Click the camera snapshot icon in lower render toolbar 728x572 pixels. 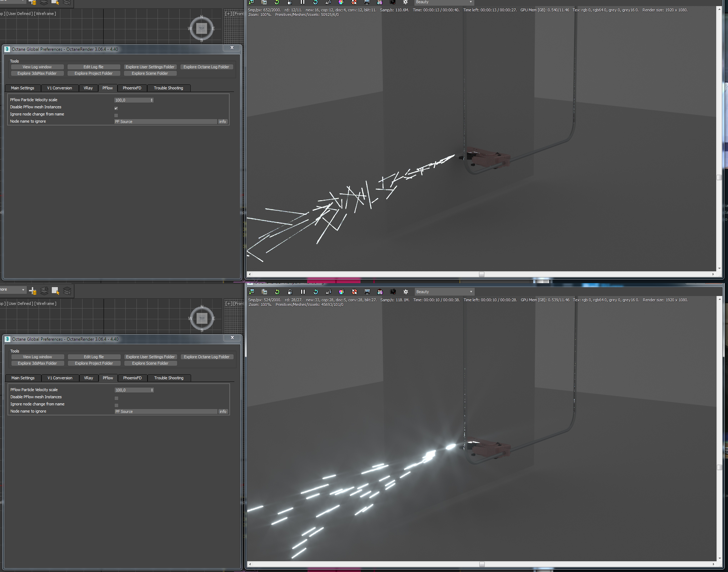(393, 292)
